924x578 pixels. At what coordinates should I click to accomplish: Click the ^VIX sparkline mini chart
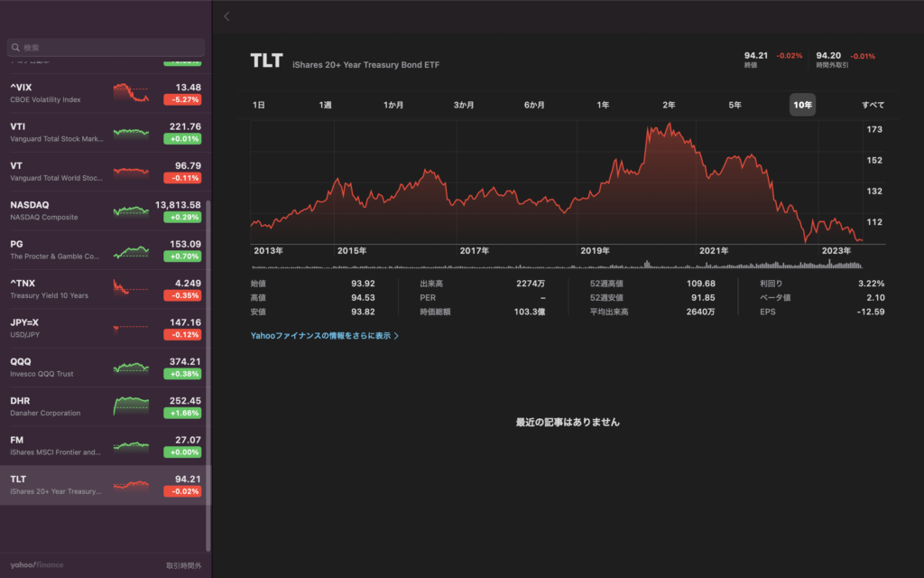coord(131,93)
